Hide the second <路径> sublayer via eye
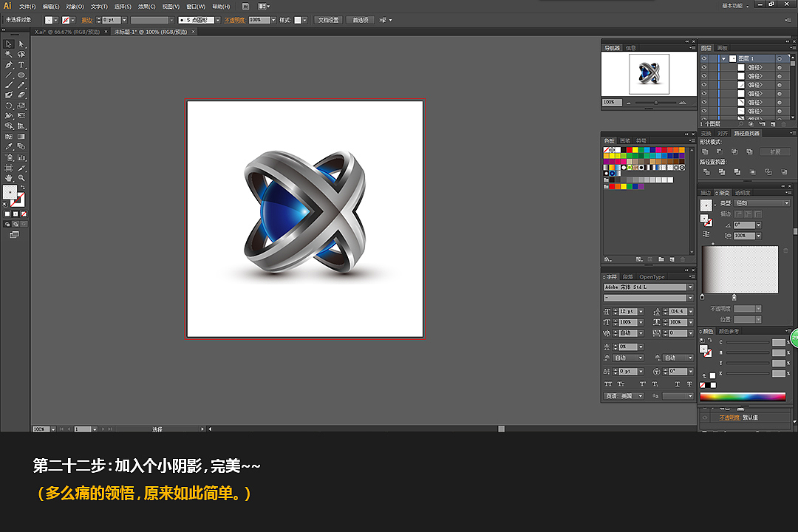The height and width of the screenshot is (532, 798). tap(704, 76)
